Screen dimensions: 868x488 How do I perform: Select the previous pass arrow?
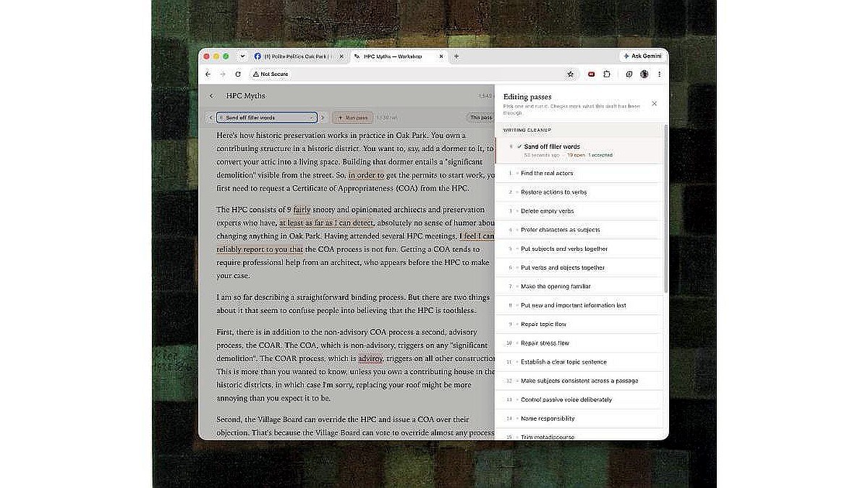coord(210,117)
